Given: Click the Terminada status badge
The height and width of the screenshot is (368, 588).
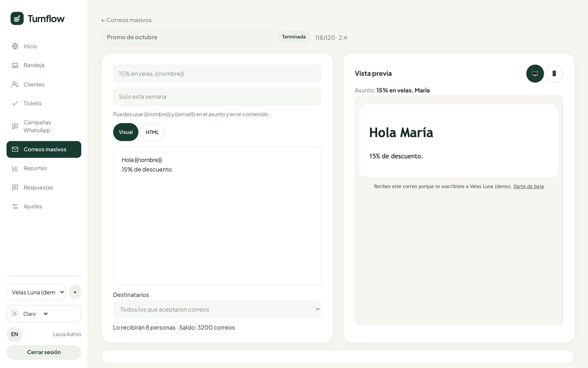Looking at the screenshot, I should click(x=294, y=37).
